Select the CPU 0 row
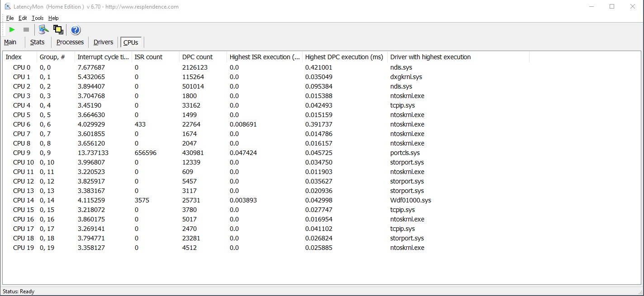 266,67
